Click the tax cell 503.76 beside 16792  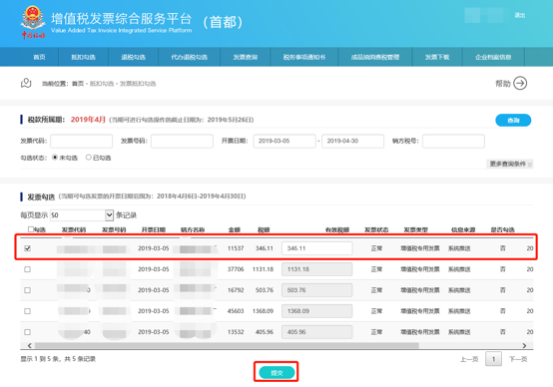265,290
